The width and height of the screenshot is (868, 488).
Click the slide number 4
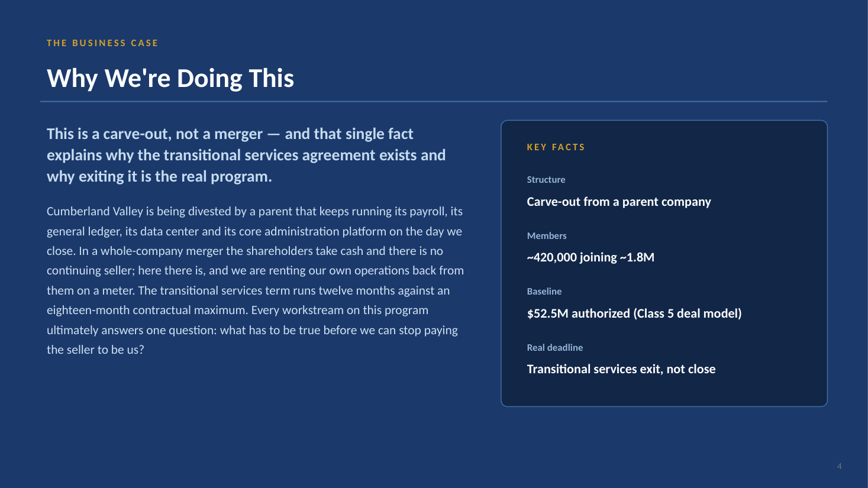coord(839,466)
